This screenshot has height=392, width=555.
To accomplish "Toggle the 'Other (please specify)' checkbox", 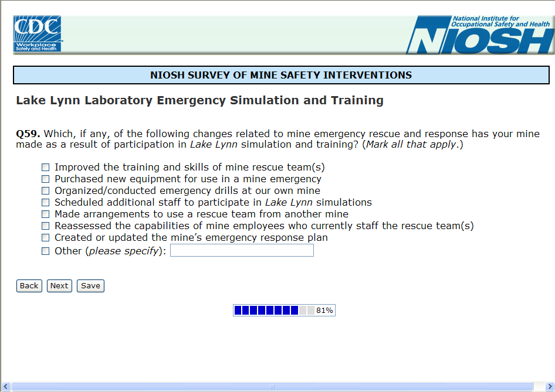I will (x=45, y=251).
